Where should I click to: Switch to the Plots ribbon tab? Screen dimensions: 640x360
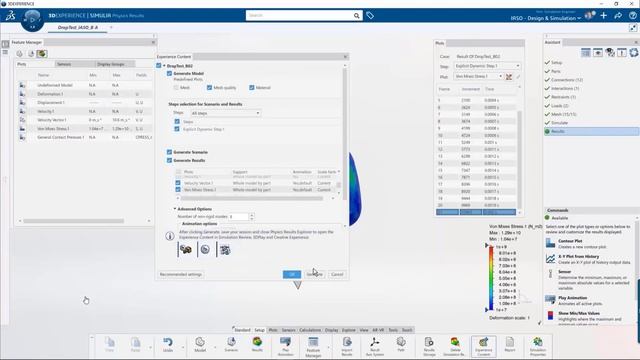point(273,330)
